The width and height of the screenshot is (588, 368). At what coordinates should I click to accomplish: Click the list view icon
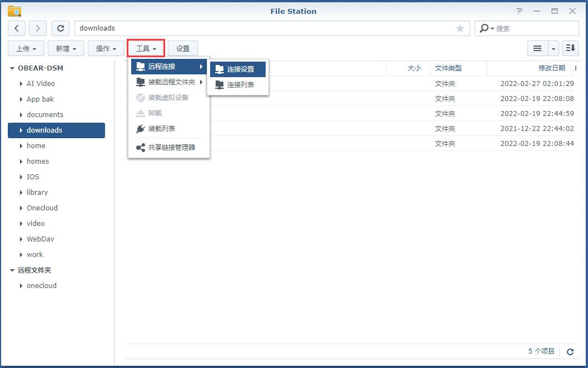tap(539, 48)
